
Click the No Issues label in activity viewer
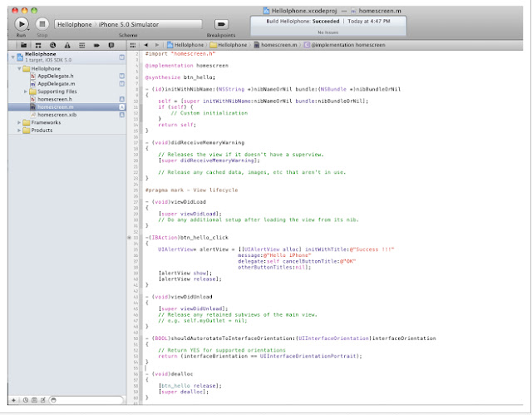pyautogui.click(x=328, y=32)
